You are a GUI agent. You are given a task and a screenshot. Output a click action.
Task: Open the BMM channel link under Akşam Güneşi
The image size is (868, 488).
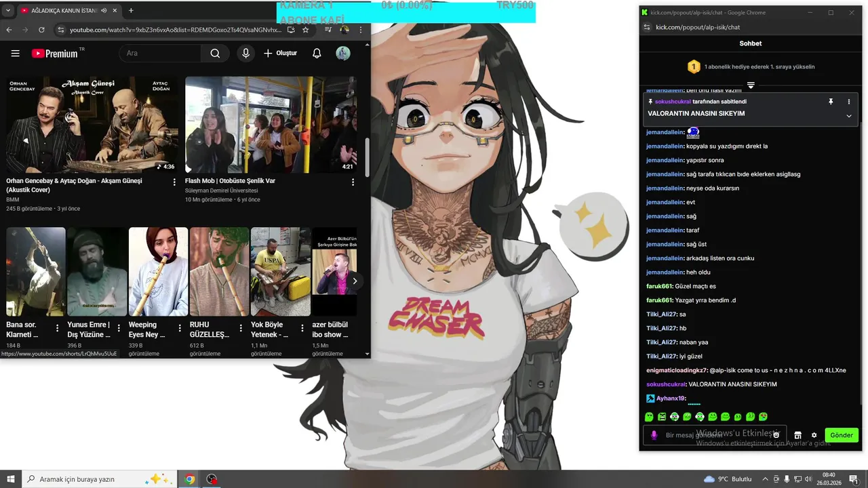pos(13,199)
